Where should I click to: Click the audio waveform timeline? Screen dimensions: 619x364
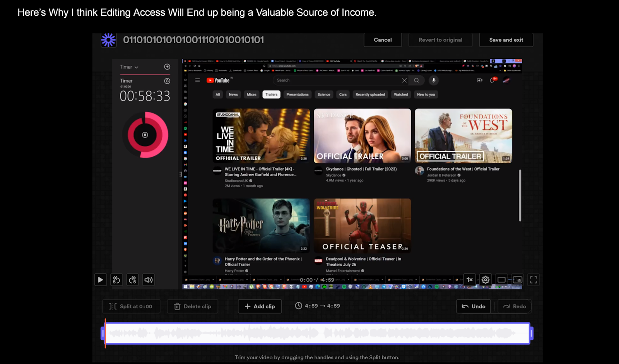tap(317, 333)
